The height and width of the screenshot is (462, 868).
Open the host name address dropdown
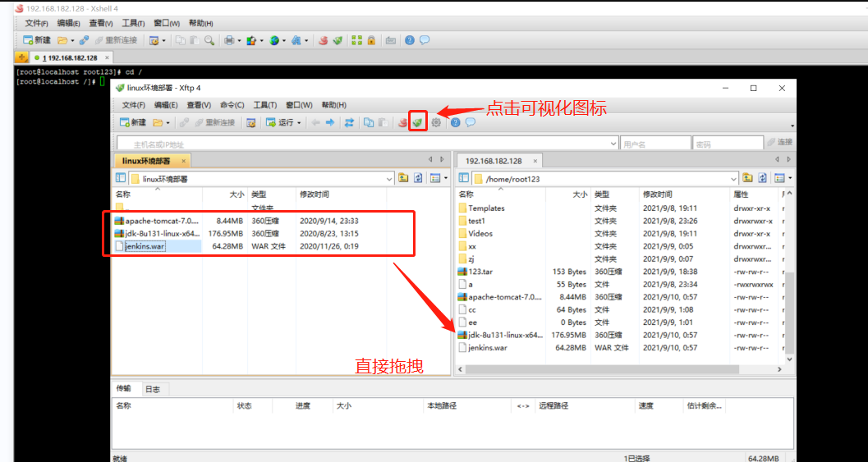(613, 144)
